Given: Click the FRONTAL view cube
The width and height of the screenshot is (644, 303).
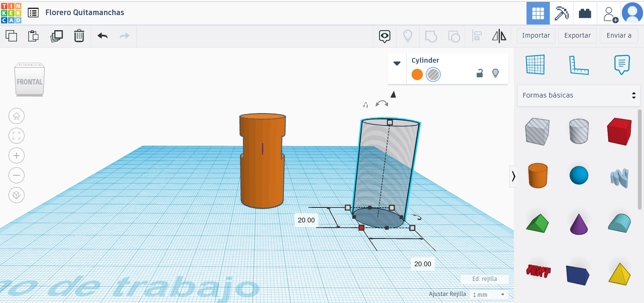Looking at the screenshot, I should pos(30,81).
